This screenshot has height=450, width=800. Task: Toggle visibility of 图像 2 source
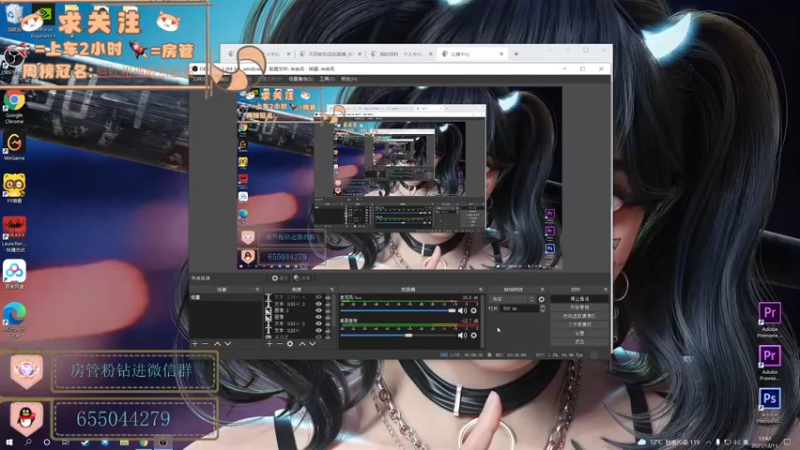(x=319, y=310)
